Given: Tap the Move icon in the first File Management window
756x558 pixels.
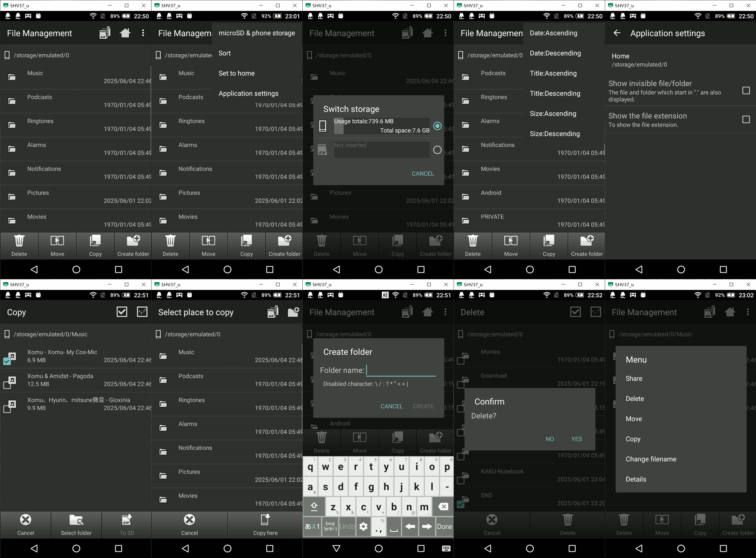Looking at the screenshot, I should (x=57, y=241).
